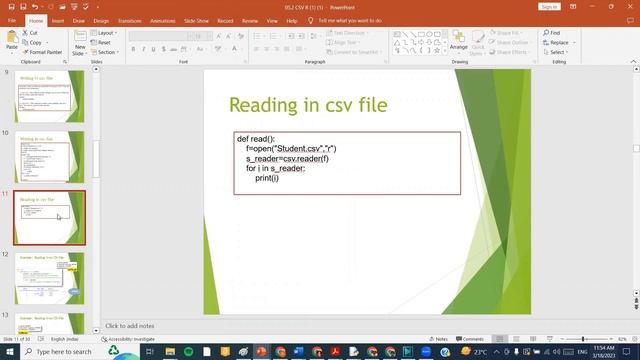Click the Windows Start button
This screenshot has height=360, width=640.
coord(9,351)
